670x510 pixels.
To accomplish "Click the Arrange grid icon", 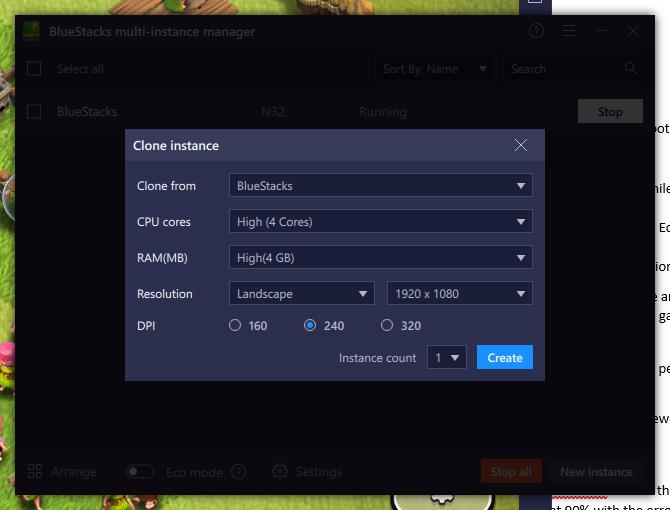I will pyautogui.click(x=35, y=471).
